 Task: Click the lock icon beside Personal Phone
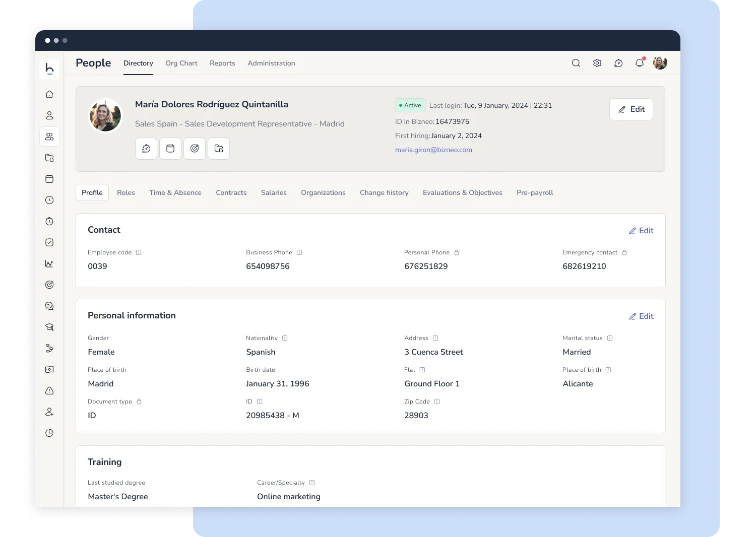click(457, 252)
